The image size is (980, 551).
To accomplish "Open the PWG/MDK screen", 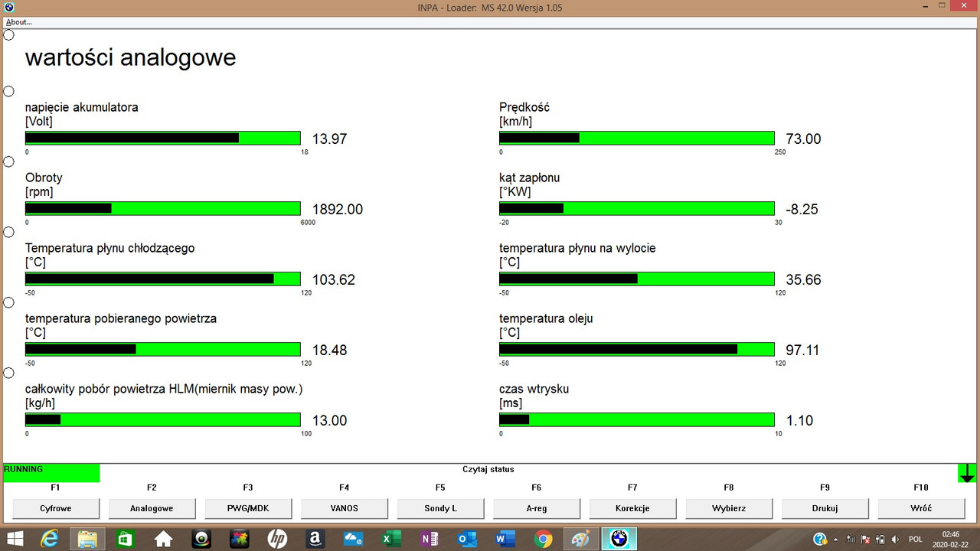I will 248,508.
